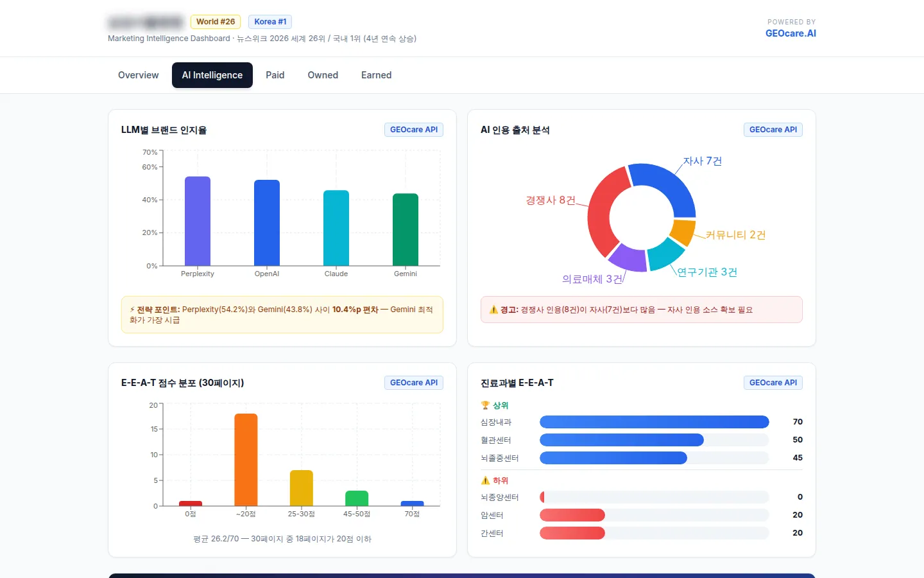Click the 경쟁사 8건 label

pyautogui.click(x=551, y=200)
